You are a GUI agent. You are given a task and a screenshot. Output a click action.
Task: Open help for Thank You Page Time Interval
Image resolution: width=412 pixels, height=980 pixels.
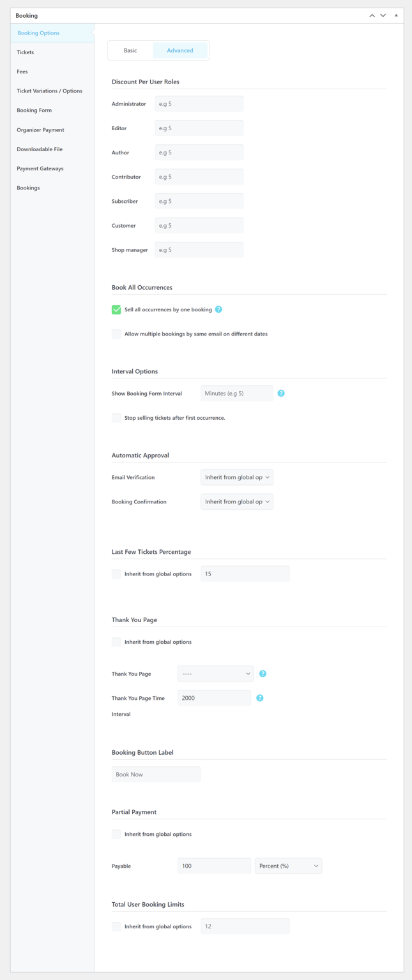[259, 698]
